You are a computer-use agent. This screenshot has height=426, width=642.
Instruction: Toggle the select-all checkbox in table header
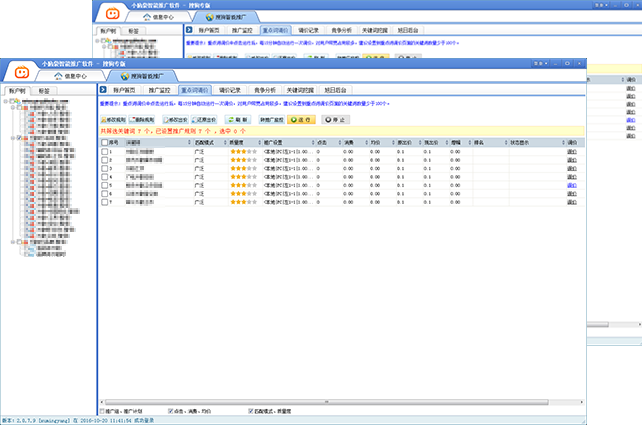[x=103, y=143]
